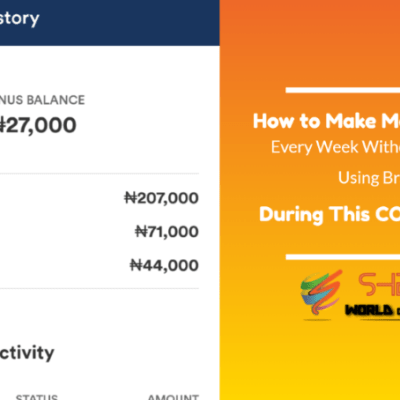The height and width of the screenshot is (400, 400).
Task: Click the orange banner thumbnail area
Action: [x=310, y=200]
